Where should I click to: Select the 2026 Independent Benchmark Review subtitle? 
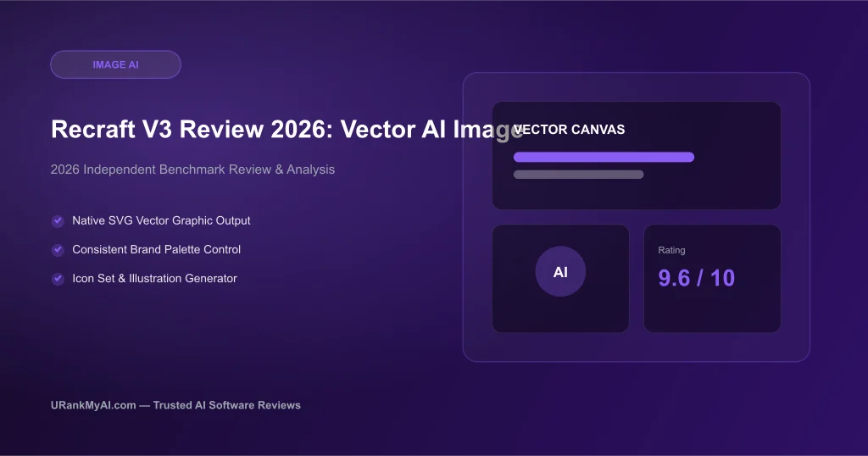click(x=192, y=170)
